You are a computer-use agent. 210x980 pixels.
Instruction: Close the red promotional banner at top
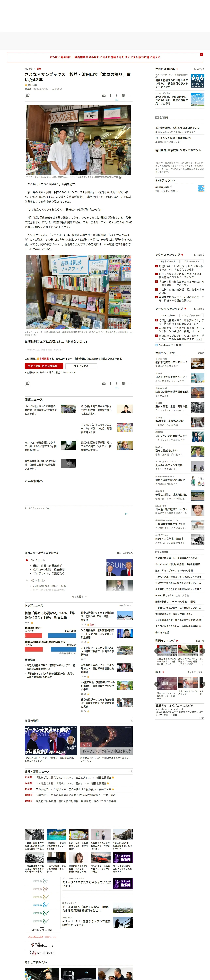(201, 54)
